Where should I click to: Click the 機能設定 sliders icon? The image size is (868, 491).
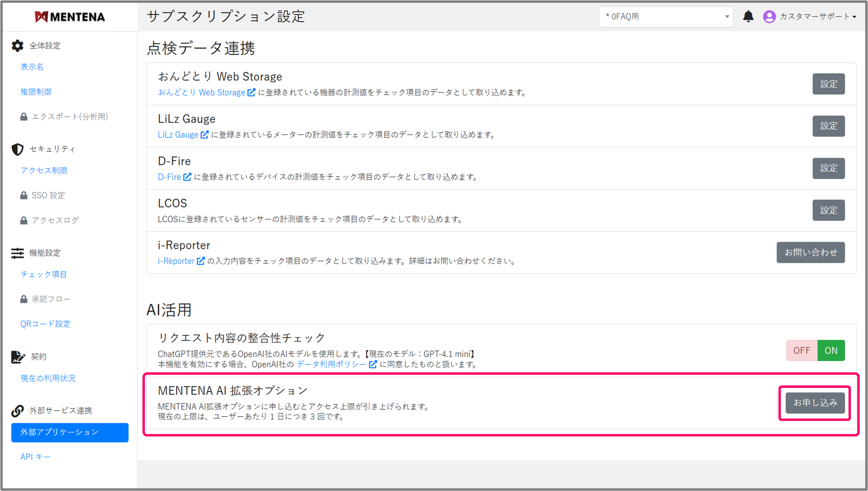tap(18, 253)
